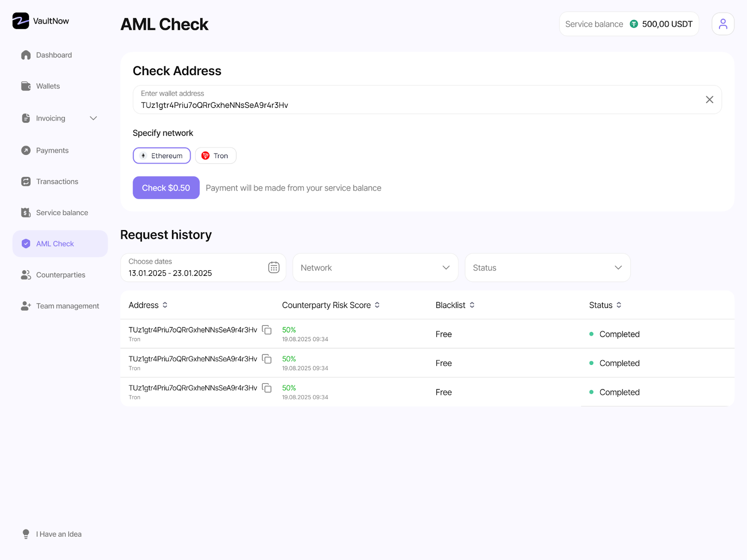Go to Dashboard in the sidebar

(54, 55)
